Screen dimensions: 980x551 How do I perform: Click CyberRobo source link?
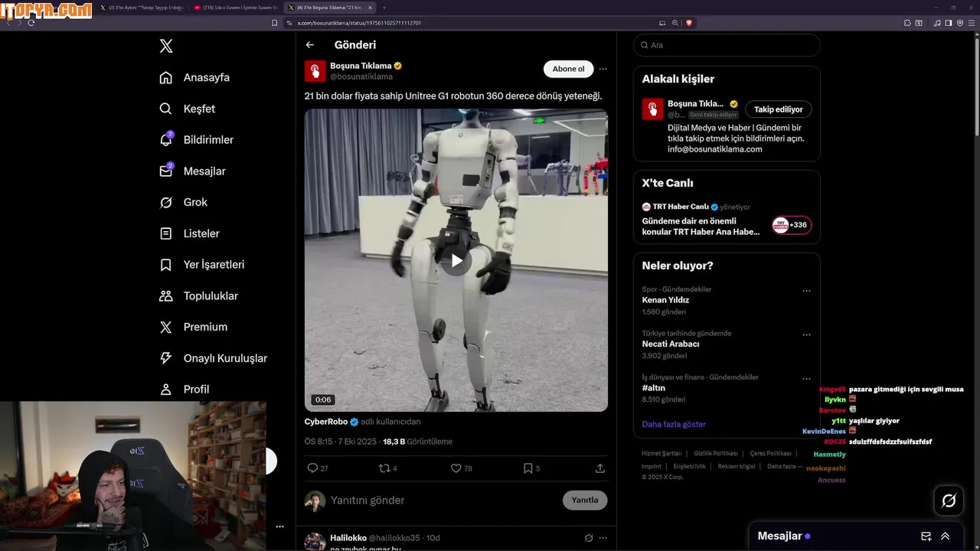pyautogui.click(x=325, y=422)
